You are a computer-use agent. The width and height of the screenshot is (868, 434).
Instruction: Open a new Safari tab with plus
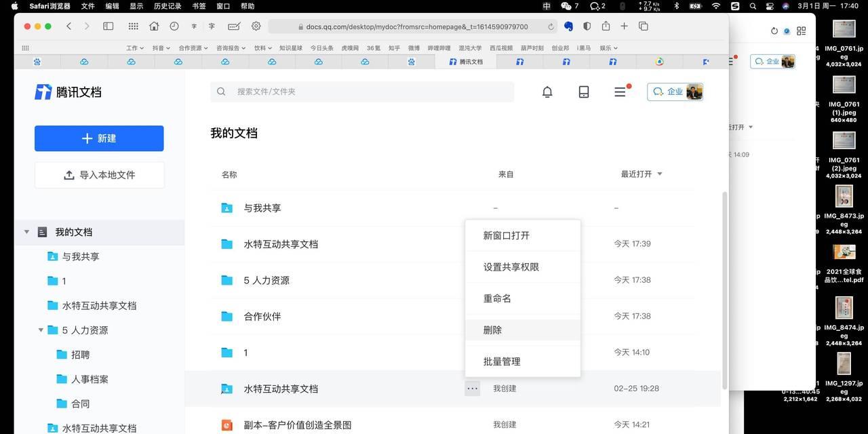(x=624, y=26)
